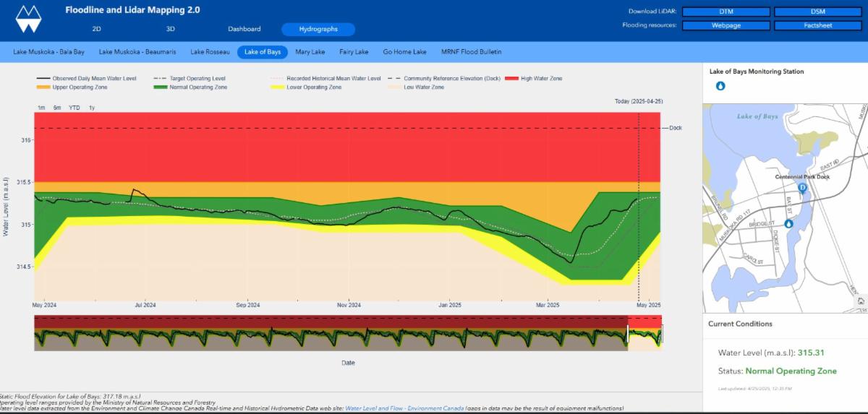Click the monitoring station water drop legend icon
This screenshot has width=868, height=414.
pyautogui.click(x=720, y=86)
